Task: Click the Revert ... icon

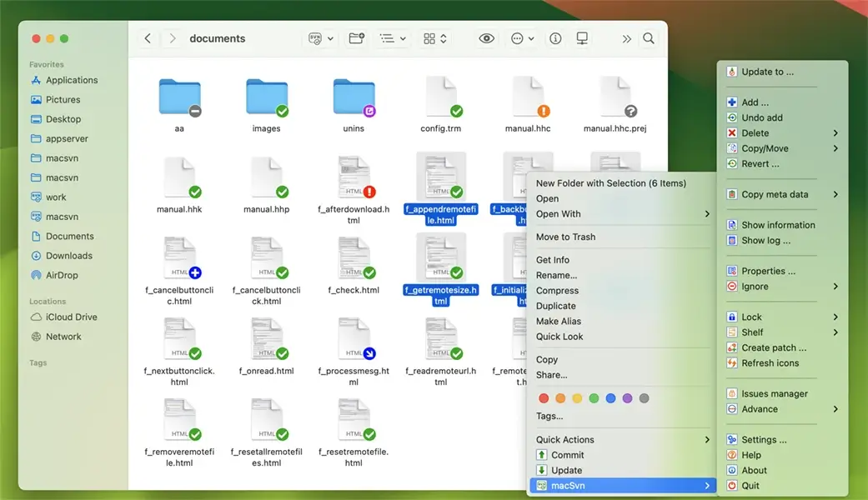Action: coord(732,163)
